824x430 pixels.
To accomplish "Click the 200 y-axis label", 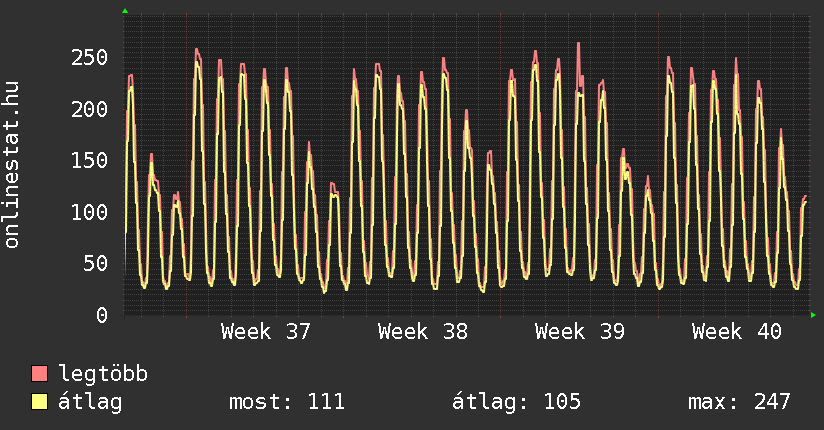I will coord(89,109).
